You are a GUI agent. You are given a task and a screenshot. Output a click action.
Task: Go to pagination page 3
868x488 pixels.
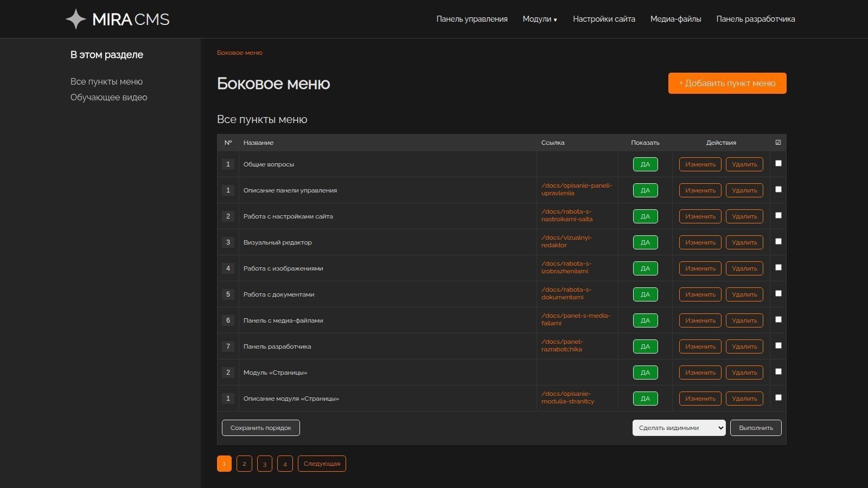(x=265, y=464)
